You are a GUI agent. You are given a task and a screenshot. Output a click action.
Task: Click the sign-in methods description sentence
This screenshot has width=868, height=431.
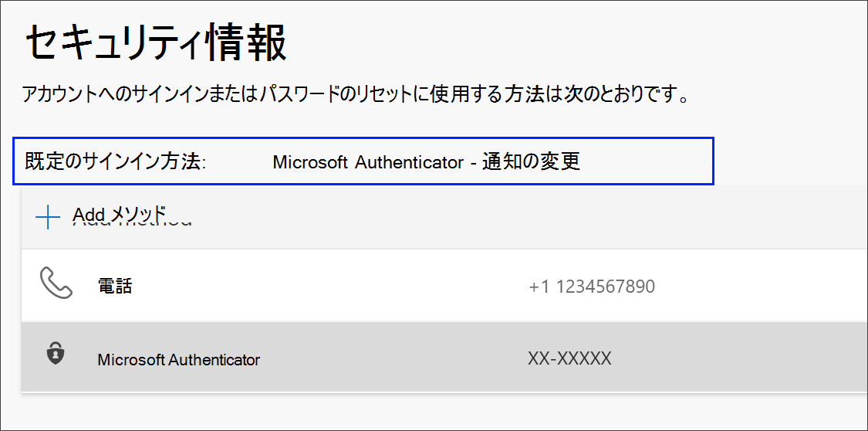[355, 95]
